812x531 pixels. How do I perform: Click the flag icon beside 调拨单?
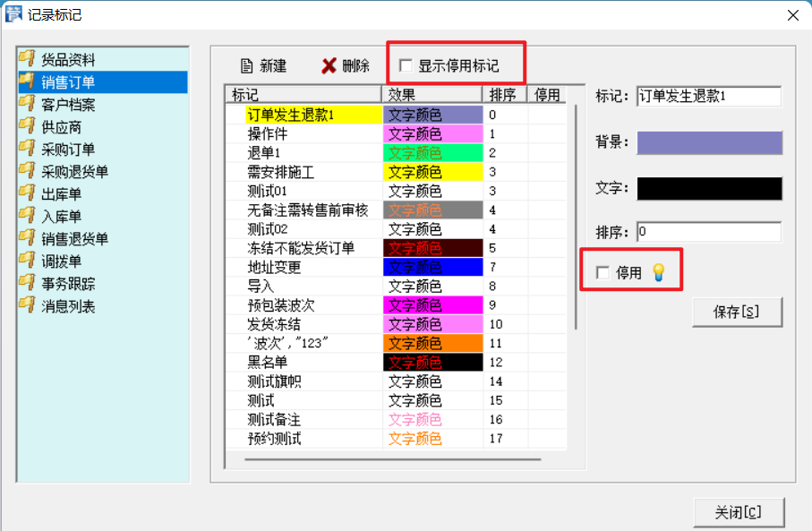click(27, 260)
